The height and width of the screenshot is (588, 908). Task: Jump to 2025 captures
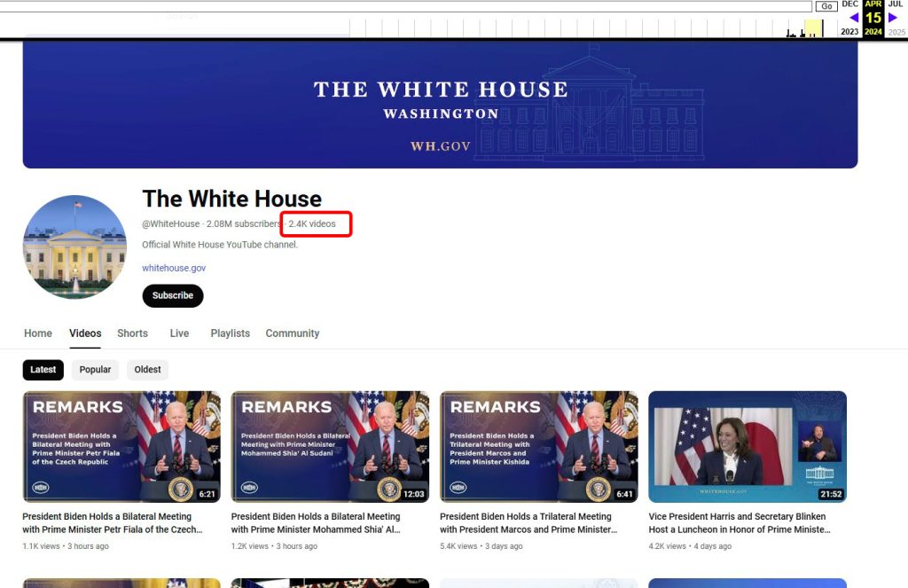pos(896,32)
